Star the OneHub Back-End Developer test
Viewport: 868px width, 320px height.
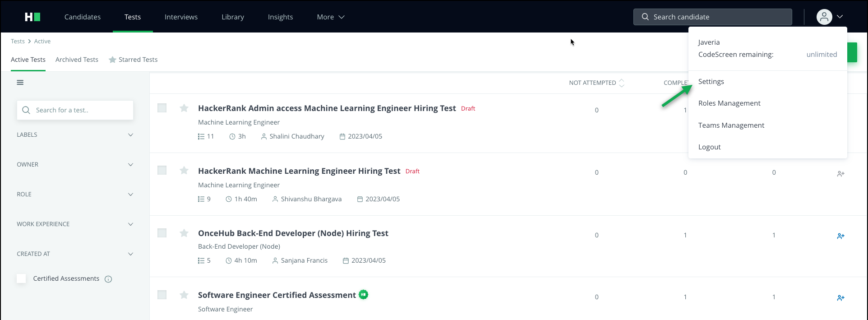point(184,233)
